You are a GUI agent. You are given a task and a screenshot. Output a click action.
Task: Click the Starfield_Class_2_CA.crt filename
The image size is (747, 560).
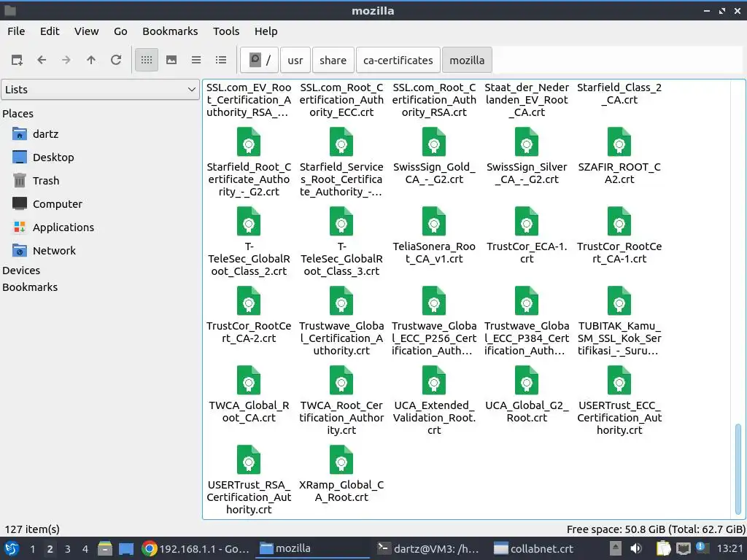(x=619, y=94)
